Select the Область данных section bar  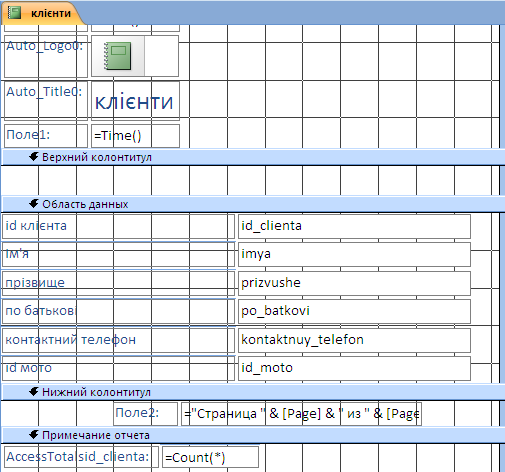253,204
